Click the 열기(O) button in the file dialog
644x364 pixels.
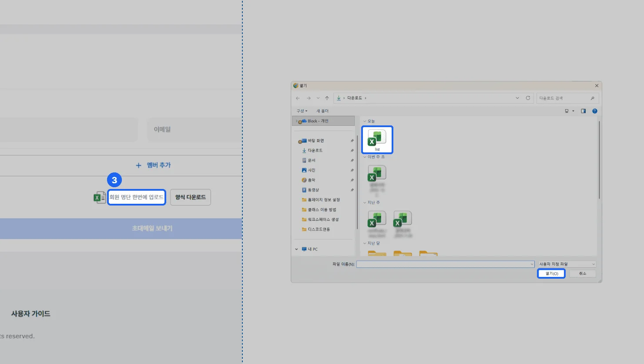[551, 273]
